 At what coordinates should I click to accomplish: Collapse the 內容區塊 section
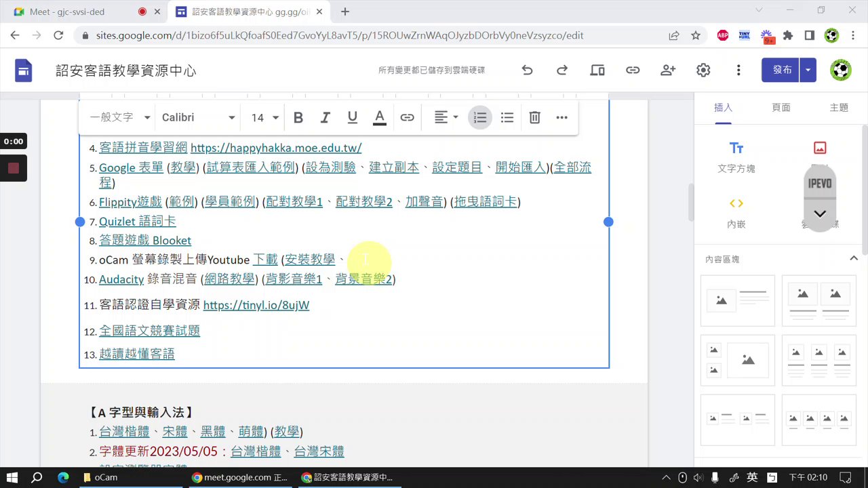point(854,258)
